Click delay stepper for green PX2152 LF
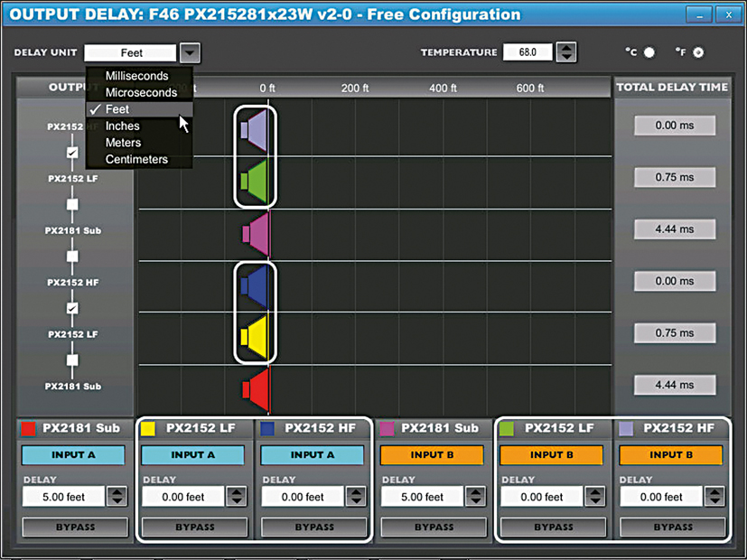The height and width of the screenshot is (560, 747). click(595, 497)
